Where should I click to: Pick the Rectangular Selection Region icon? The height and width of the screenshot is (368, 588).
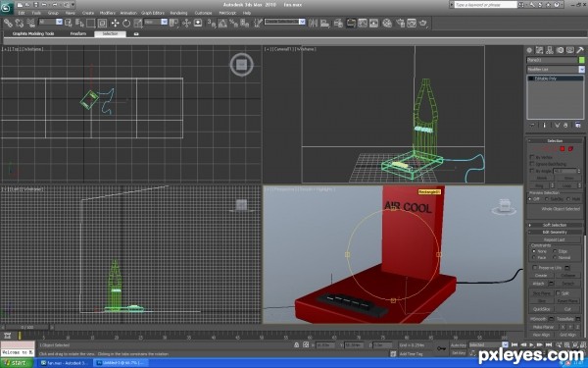tap(91, 24)
